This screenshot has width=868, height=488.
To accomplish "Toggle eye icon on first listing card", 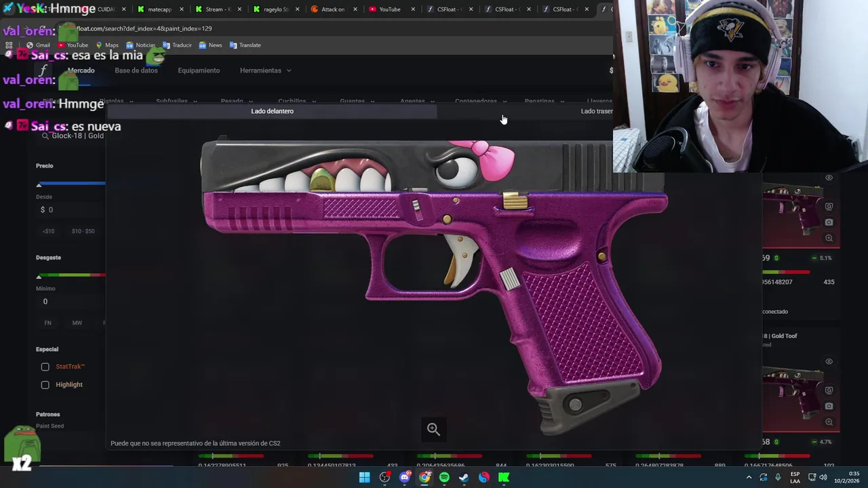I will tap(829, 178).
